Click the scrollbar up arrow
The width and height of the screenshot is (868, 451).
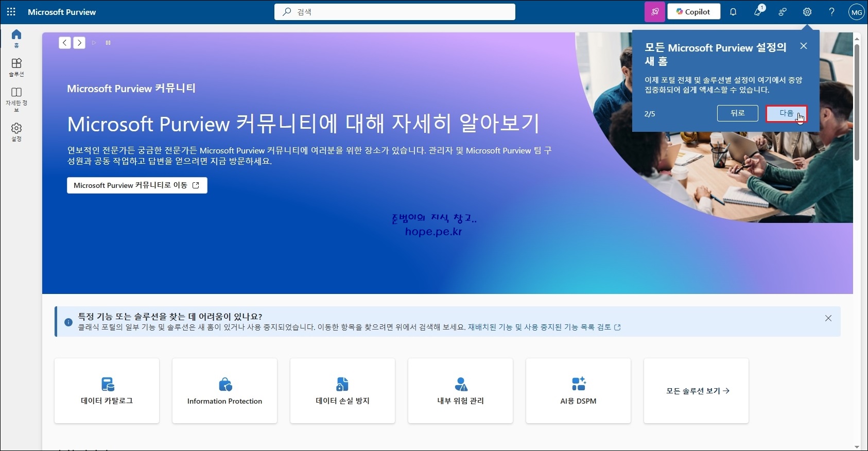pyautogui.click(x=857, y=39)
